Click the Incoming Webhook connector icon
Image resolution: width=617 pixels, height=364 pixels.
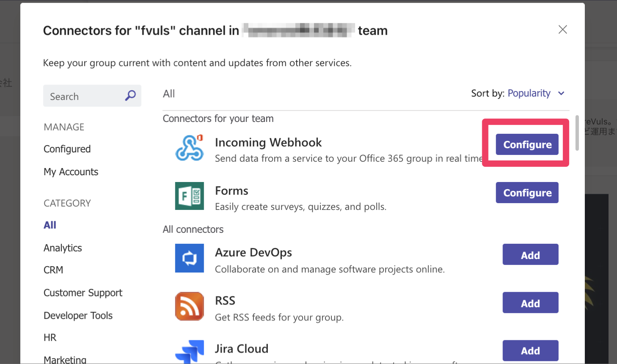pos(189,148)
